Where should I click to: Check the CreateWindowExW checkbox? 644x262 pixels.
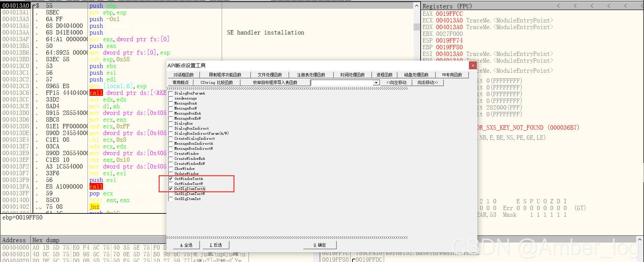coord(171,164)
